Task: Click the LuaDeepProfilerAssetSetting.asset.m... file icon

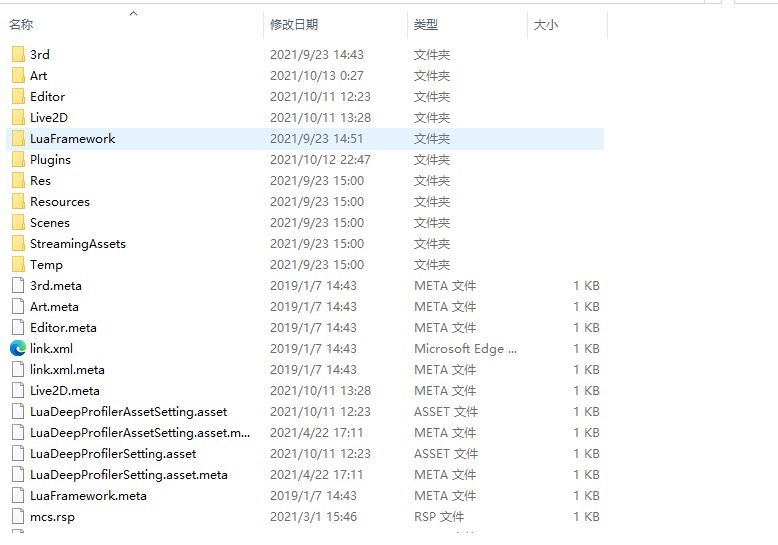Action: pyautogui.click(x=18, y=432)
